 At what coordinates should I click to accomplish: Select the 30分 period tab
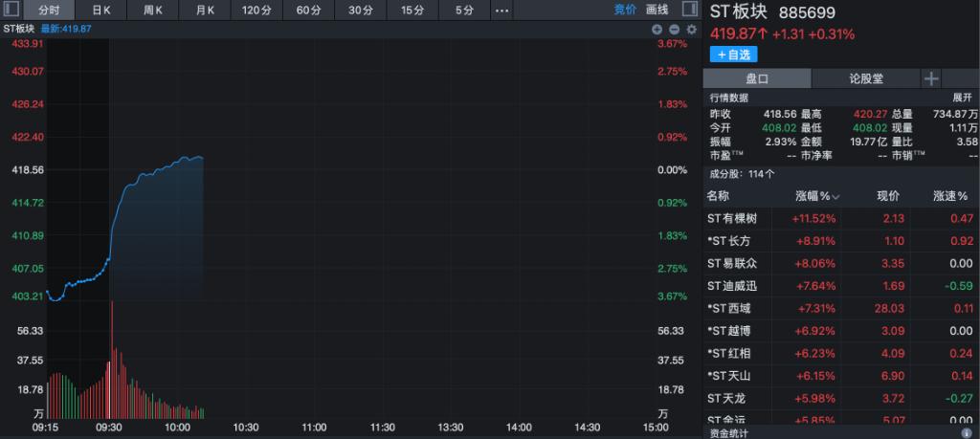pyautogui.click(x=361, y=10)
